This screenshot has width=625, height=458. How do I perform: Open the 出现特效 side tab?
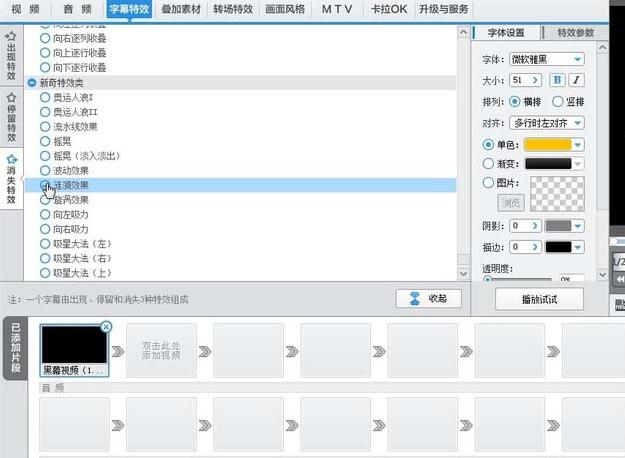11,59
